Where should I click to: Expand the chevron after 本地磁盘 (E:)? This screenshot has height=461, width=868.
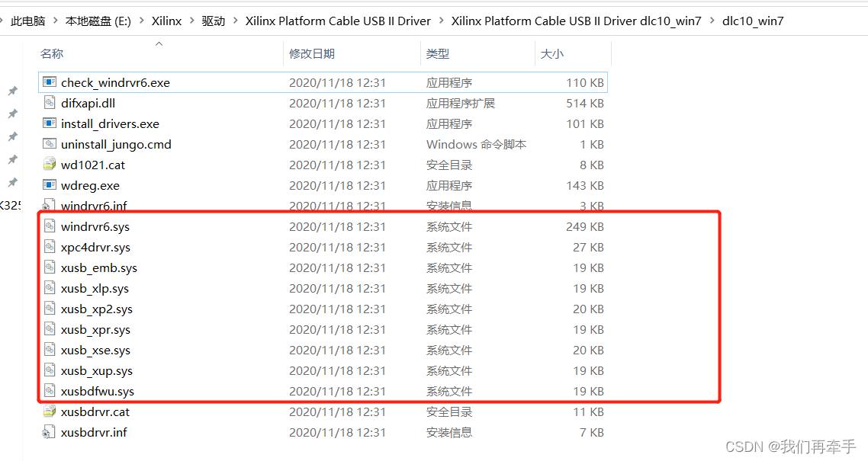pos(141,21)
